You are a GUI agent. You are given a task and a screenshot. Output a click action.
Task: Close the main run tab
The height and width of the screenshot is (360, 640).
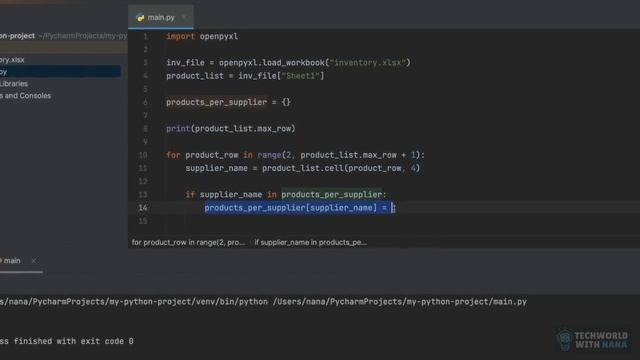coord(33,260)
